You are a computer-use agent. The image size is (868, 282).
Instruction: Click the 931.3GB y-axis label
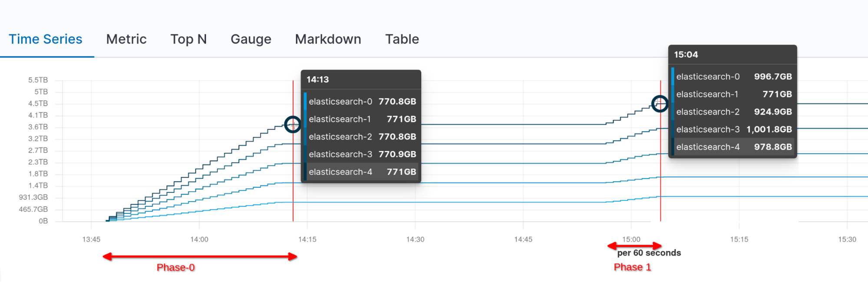[33, 197]
